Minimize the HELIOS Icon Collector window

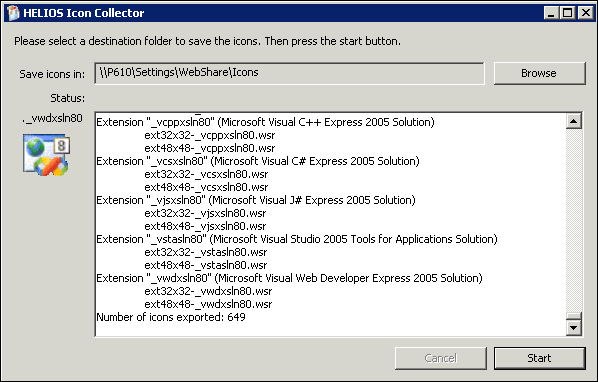[x=551, y=13]
